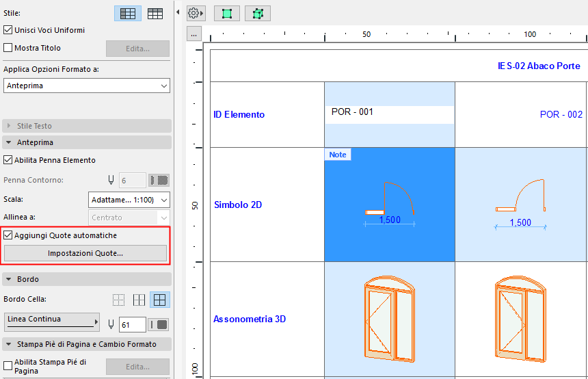Click the POR - 001 ID cell
Viewport: 588px width, 379px height.
coord(390,114)
